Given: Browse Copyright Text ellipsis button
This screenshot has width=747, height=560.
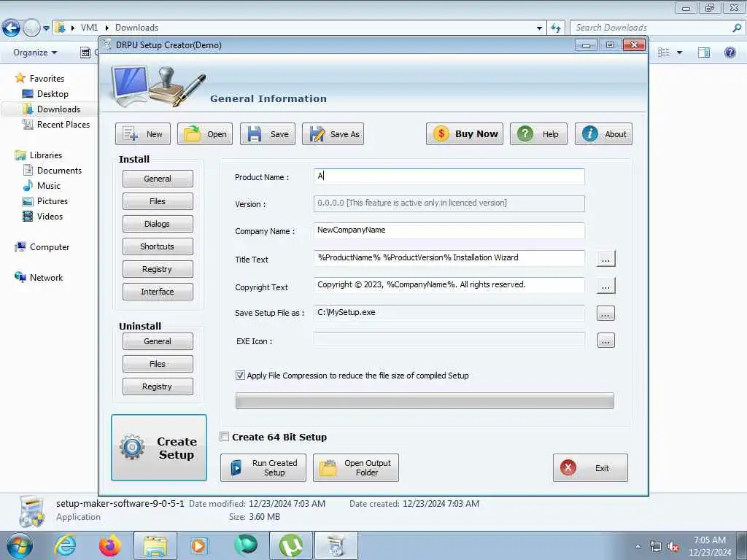Looking at the screenshot, I should pos(605,286).
